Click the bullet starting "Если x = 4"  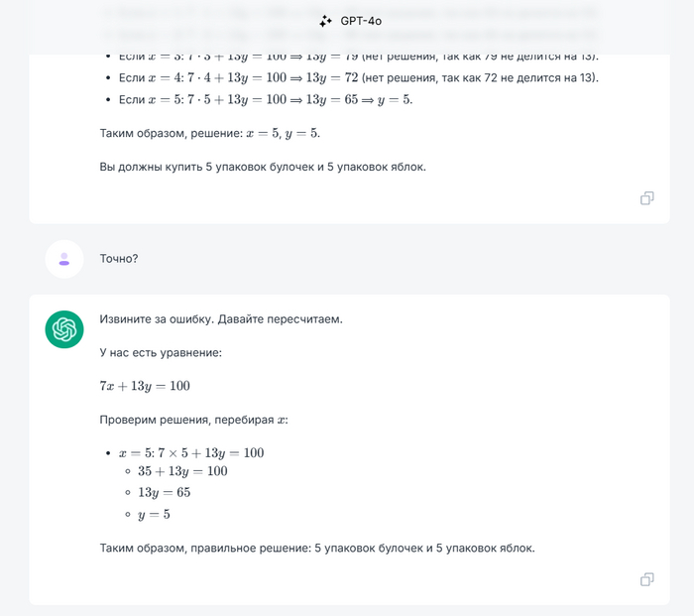point(358,78)
